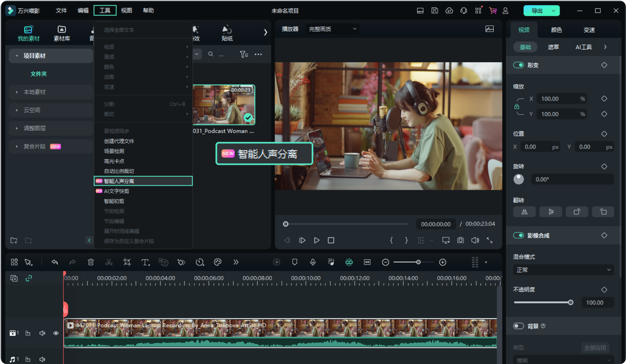Click the text tool icon in timeline toolbar

[x=145, y=262]
